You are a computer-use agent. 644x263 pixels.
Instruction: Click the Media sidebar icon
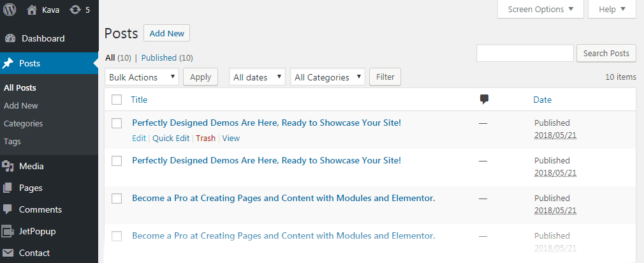click(x=8, y=166)
